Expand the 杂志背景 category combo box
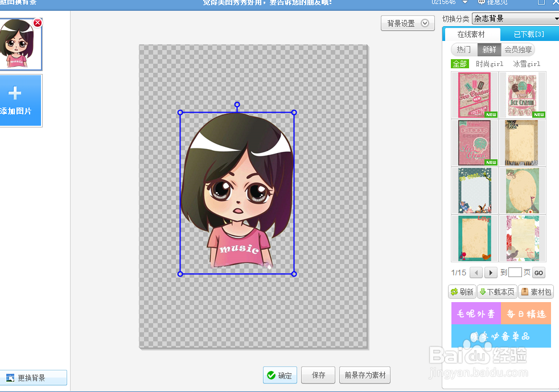Image resolution: width=559 pixels, height=392 pixels. click(516, 18)
